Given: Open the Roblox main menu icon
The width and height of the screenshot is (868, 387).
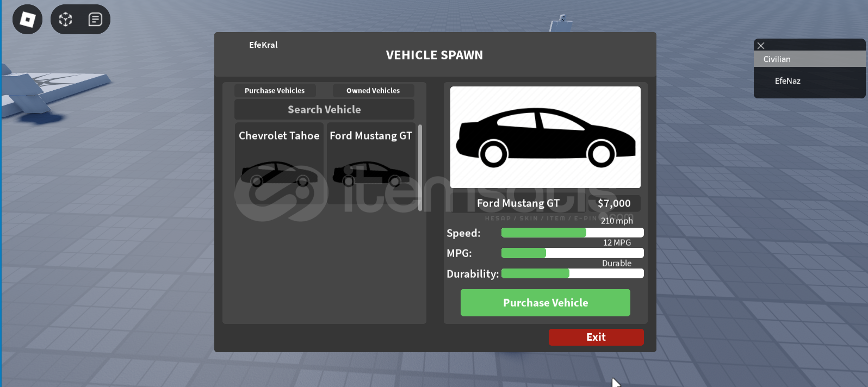Looking at the screenshot, I should click(x=27, y=20).
